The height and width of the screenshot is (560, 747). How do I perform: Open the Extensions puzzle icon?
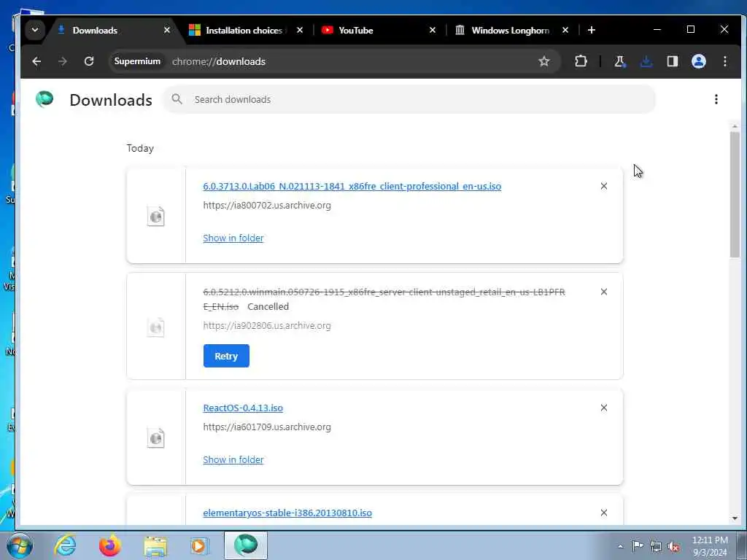point(581,61)
